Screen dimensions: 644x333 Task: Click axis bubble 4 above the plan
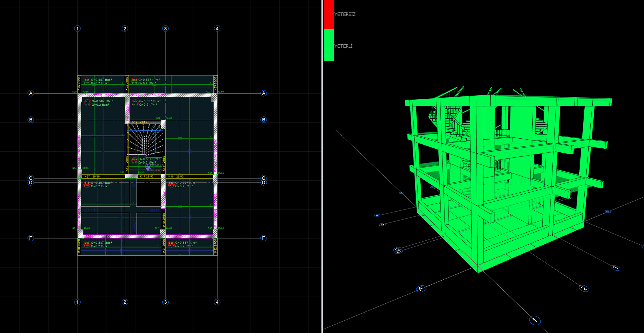click(217, 29)
